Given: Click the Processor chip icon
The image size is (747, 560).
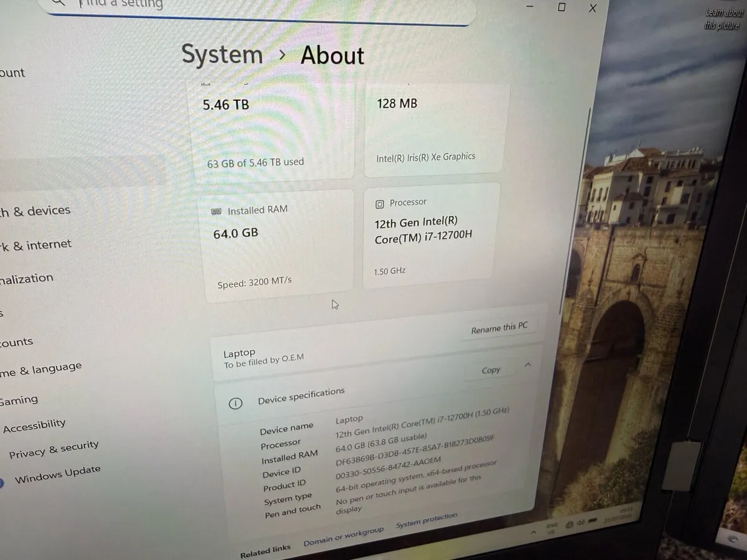Looking at the screenshot, I should (380, 204).
